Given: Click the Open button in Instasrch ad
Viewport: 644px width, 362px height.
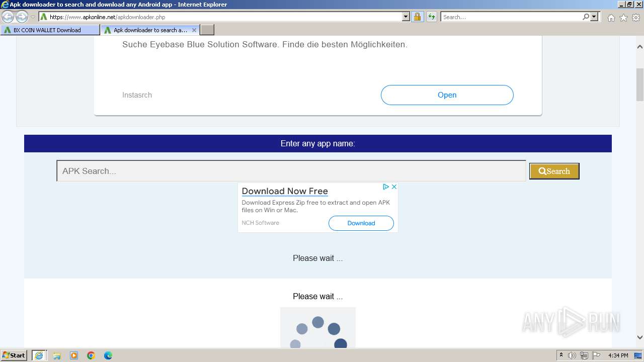Looking at the screenshot, I should 447,95.
